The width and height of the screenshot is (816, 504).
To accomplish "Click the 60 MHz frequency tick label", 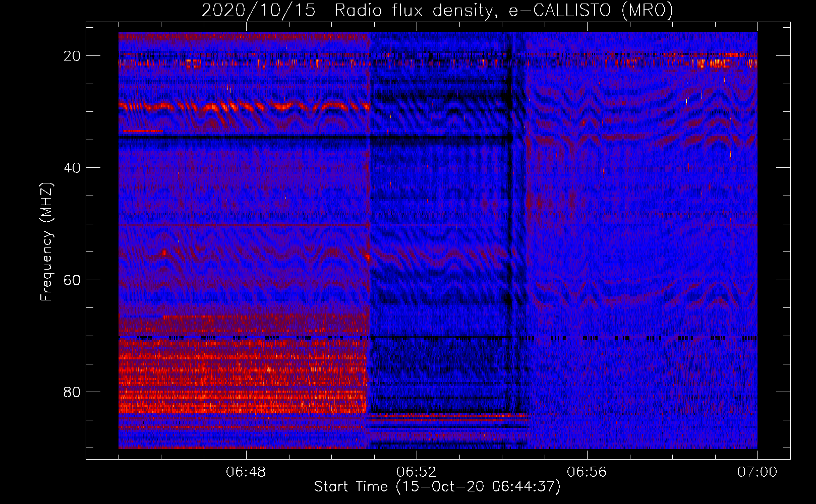I will click(73, 280).
